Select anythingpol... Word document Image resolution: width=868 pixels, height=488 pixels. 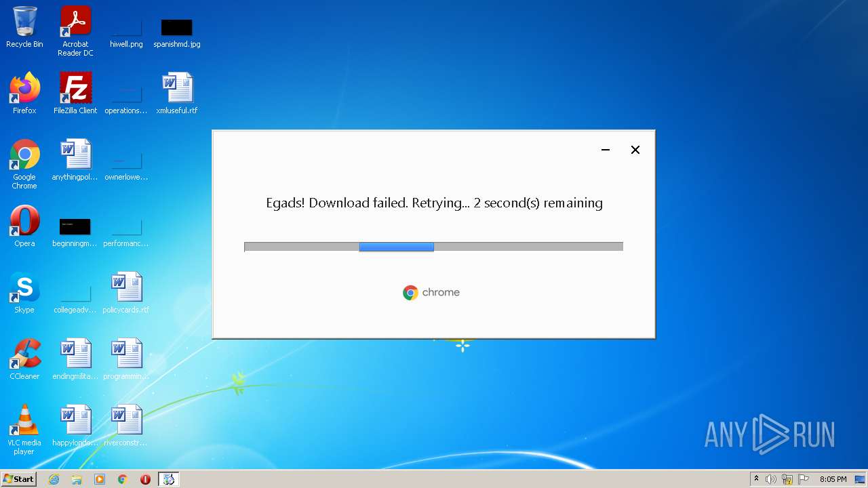75,160
